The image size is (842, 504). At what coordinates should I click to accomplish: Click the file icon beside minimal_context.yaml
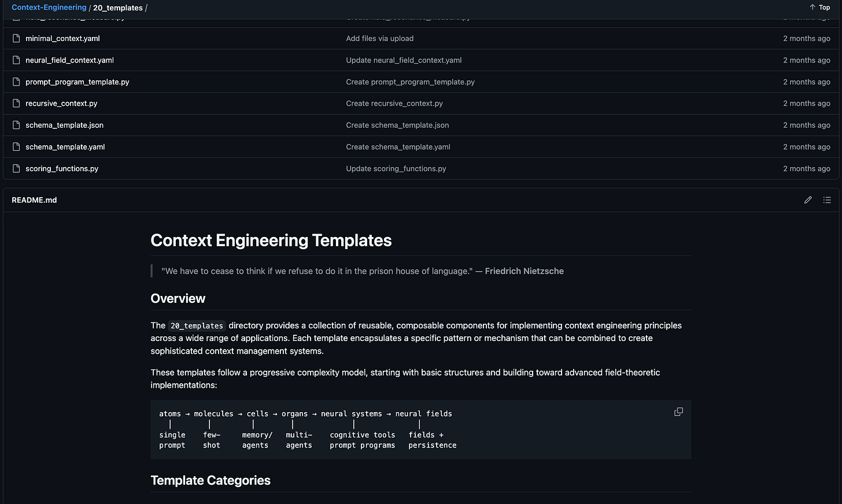click(x=16, y=38)
